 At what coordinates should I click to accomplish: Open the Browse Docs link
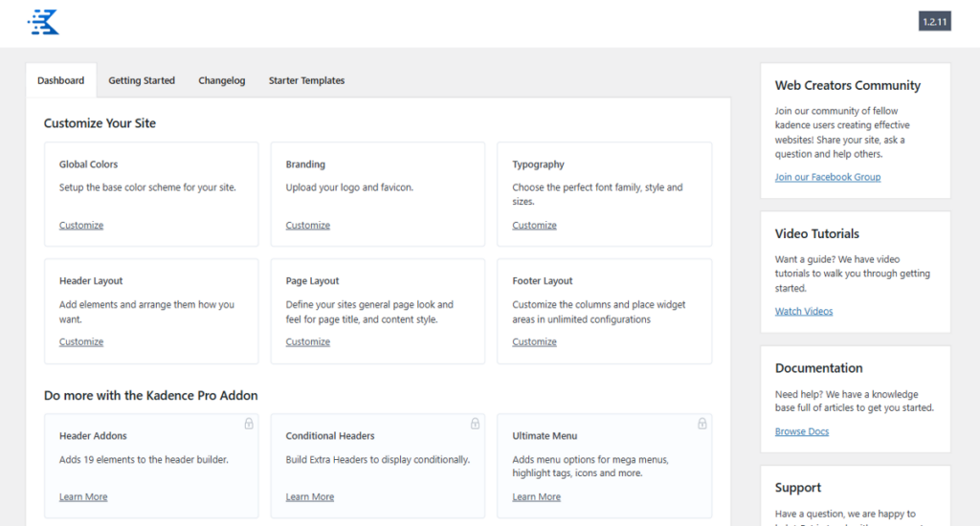tap(802, 431)
